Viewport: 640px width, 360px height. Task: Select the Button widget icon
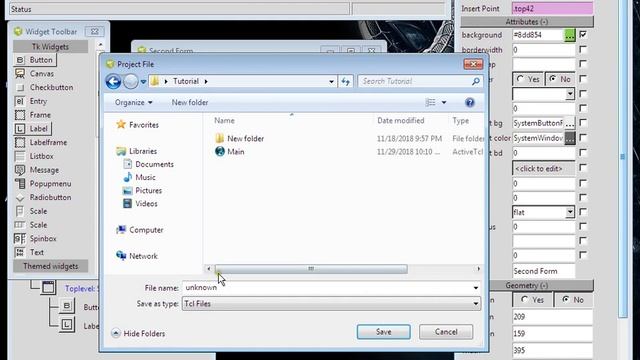(20, 60)
